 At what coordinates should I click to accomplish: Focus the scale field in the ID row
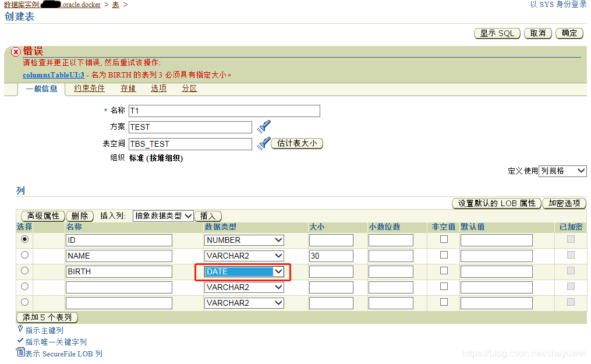[x=391, y=240]
